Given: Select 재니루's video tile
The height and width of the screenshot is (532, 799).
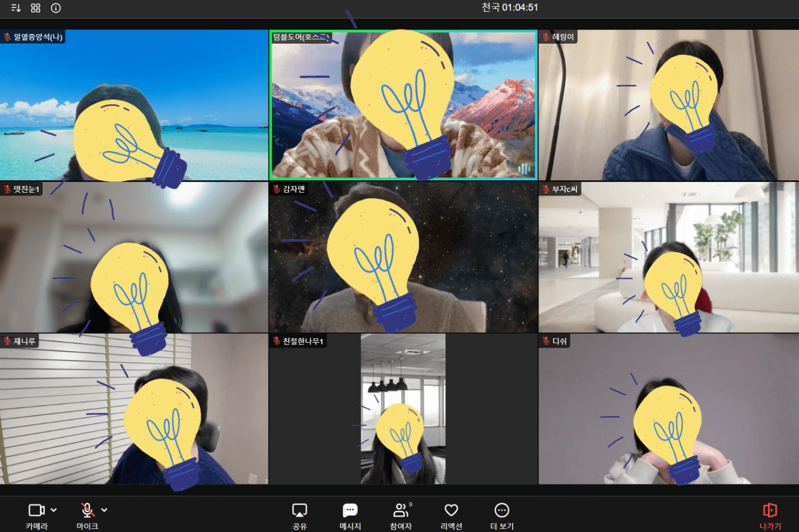Looking at the screenshot, I should (134, 409).
